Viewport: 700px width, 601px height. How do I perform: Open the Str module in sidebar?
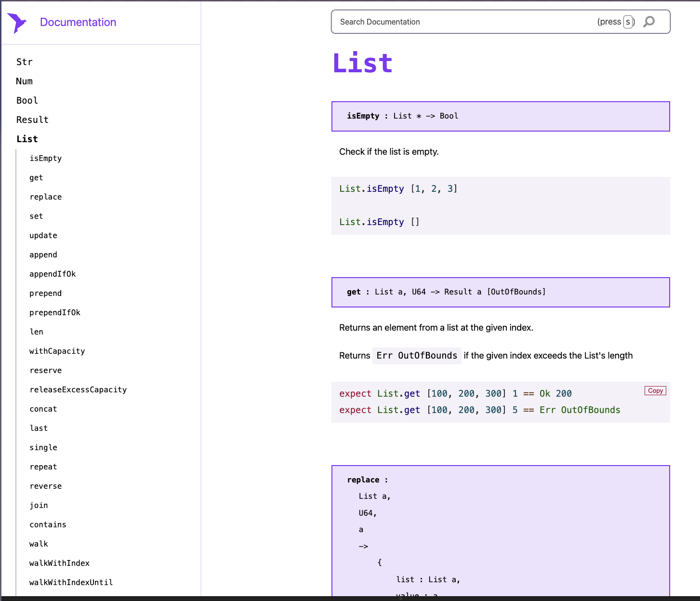click(25, 62)
